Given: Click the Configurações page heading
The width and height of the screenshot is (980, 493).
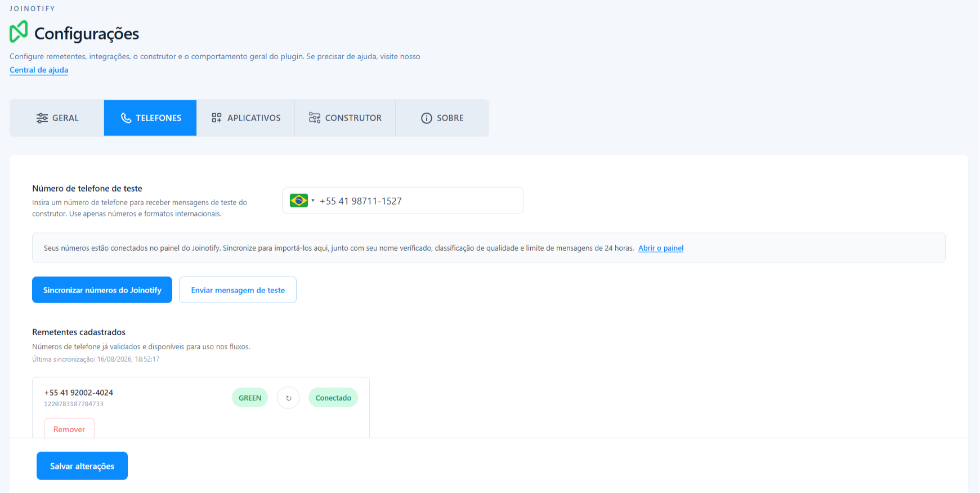Looking at the screenshot, I should pos(87,33).
